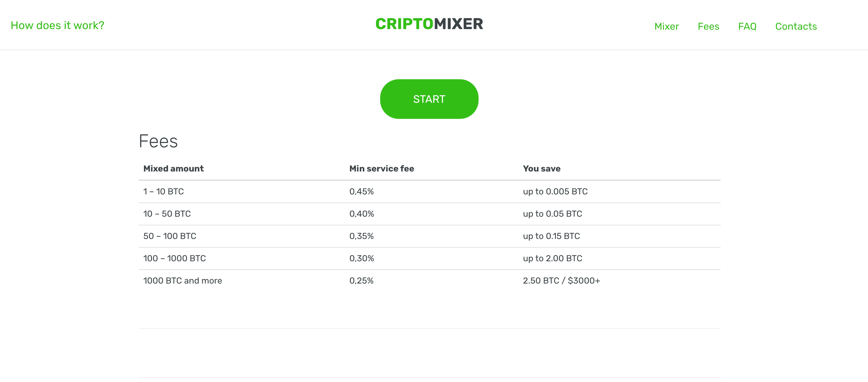
Task: Click the 100 – 1000 BTC row
Action: (429, 258)
